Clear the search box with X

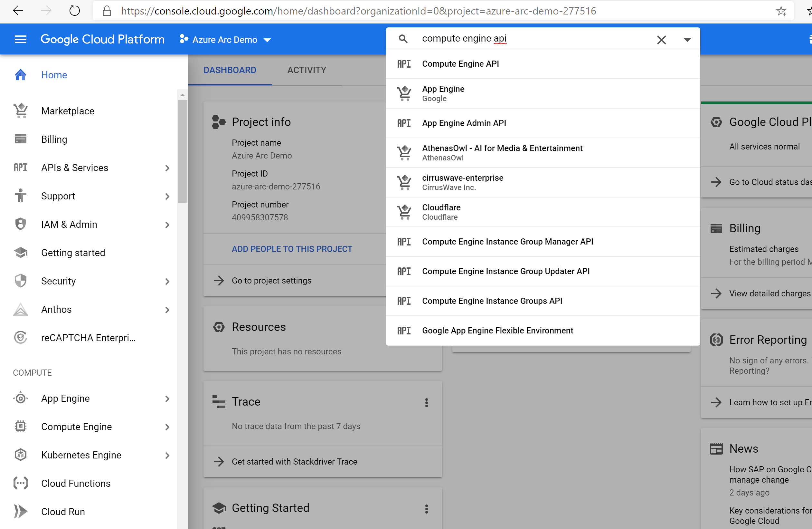pyautogui.click(x=661, y=40)
